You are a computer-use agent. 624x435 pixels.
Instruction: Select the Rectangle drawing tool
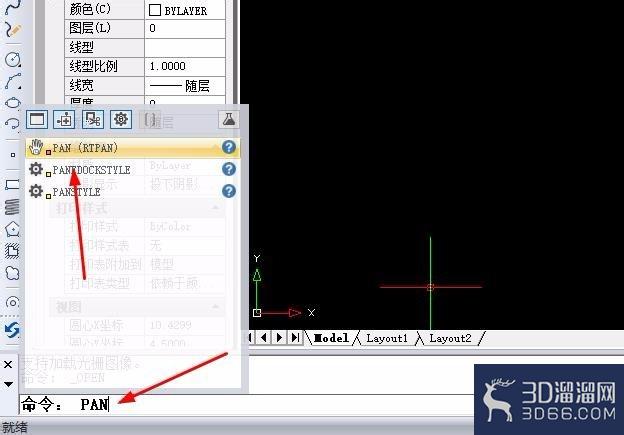[12, 185]
